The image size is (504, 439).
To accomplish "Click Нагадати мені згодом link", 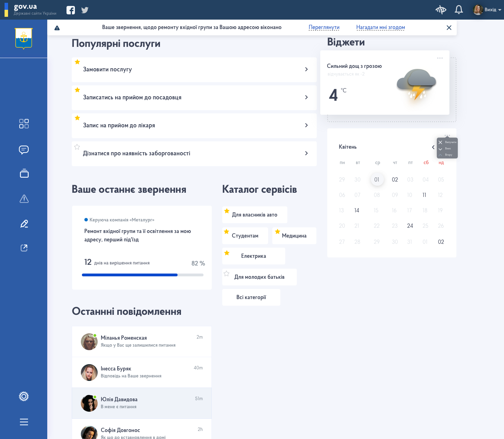I will point(380,27).
